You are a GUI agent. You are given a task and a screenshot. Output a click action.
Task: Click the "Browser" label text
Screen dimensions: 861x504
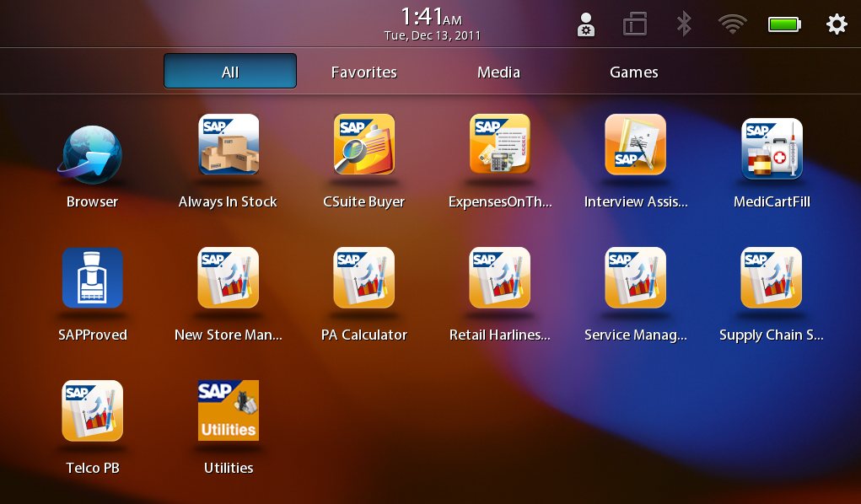coord(92,202)
